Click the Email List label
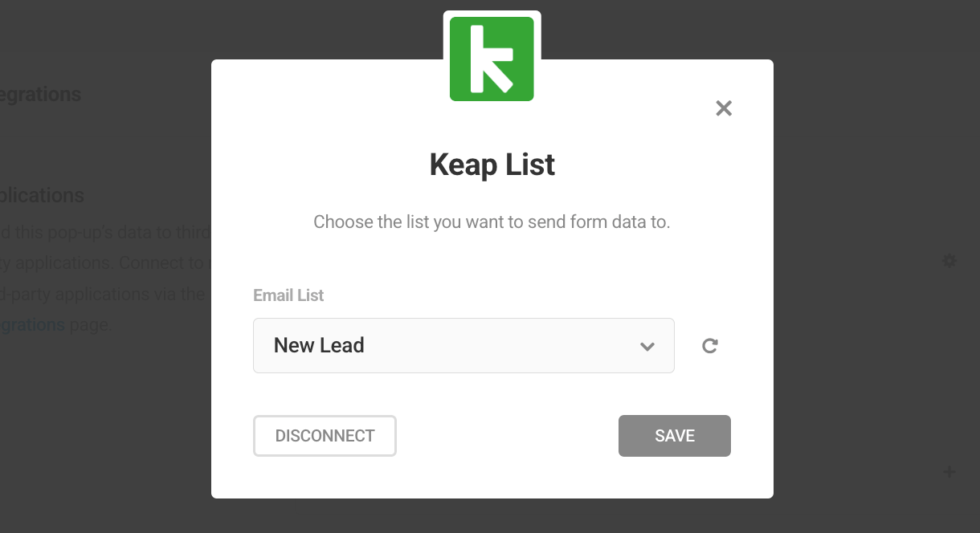 288,295
